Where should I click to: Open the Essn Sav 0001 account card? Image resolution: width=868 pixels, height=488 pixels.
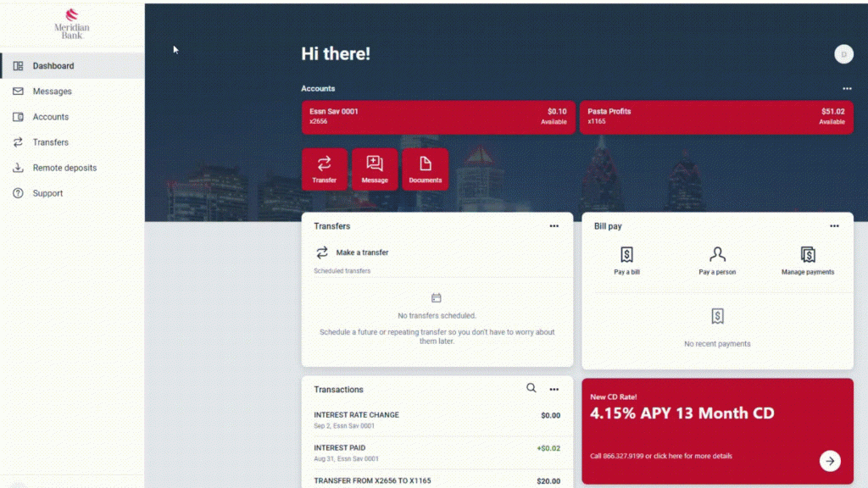pyautogui.click(x=438, y=117)
